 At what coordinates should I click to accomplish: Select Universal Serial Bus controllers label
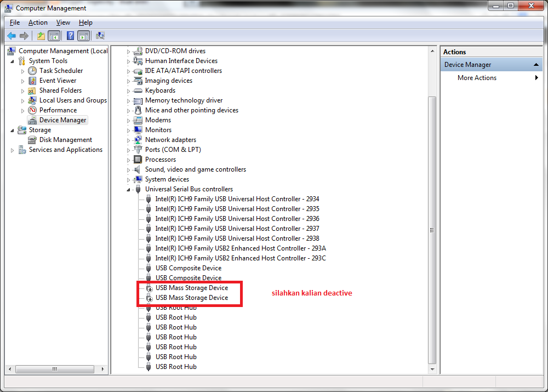189,189
